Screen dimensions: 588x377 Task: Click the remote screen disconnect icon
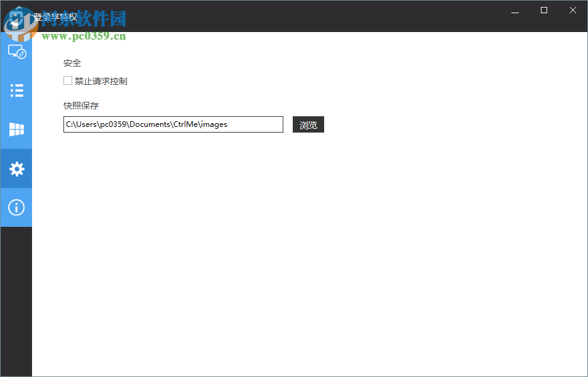pos(16,52)
